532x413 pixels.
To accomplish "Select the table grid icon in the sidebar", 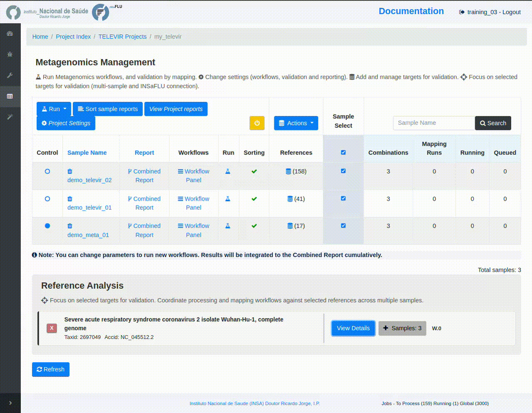I will 10,96.
